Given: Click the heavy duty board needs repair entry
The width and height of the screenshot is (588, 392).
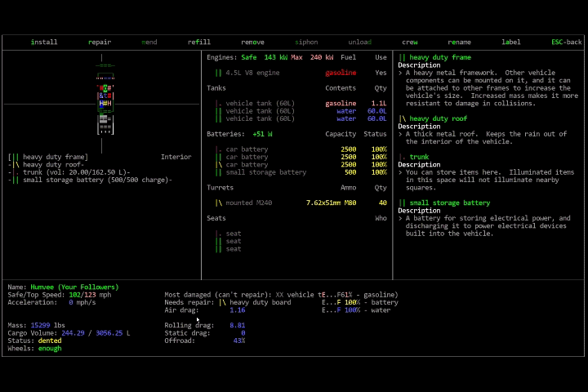Looking at the screenshot, I should 255,302.
